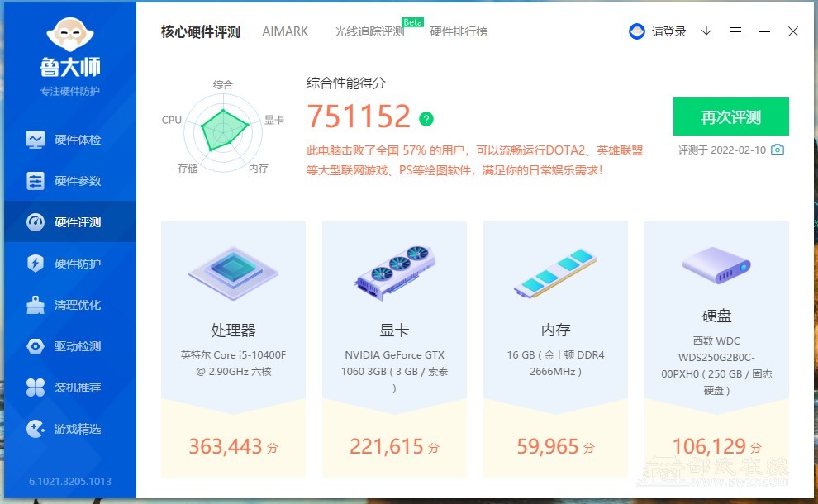Click the 硬件防护 shield icon

point(36,264)
